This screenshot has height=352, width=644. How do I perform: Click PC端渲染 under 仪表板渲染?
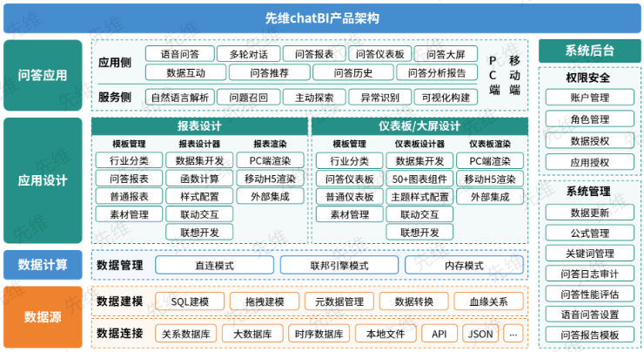click(x=490, y=161)
